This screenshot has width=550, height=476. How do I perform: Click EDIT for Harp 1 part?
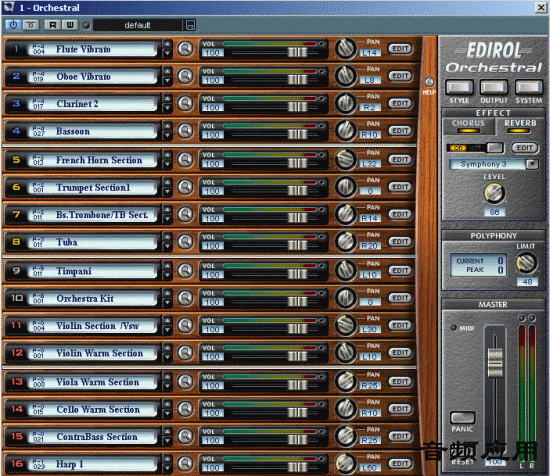400,463
